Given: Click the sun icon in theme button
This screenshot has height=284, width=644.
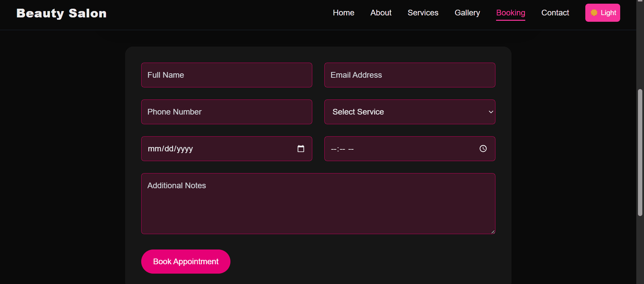Looking at the screenshot, I should [x=594, y=13].
